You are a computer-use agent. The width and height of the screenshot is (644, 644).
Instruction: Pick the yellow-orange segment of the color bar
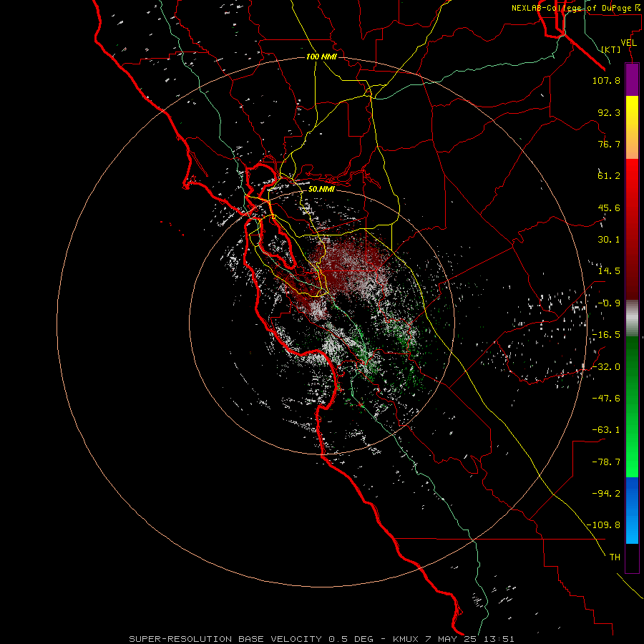tap(632, 127)
